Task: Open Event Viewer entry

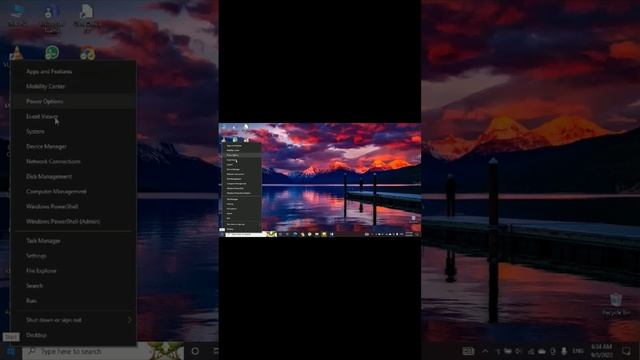Action: point(73,116)
